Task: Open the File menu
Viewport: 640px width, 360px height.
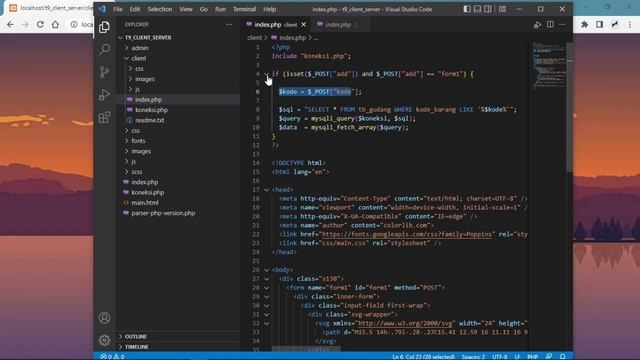Action: (x=118, y=9)
